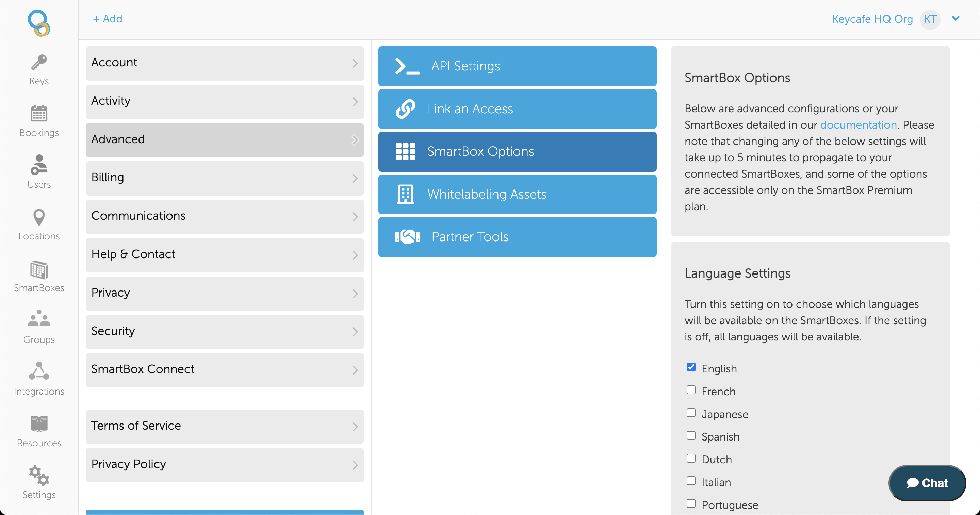Enable the French language checkbox
Viewport: 980px width, 515px height.
(691, 390)
